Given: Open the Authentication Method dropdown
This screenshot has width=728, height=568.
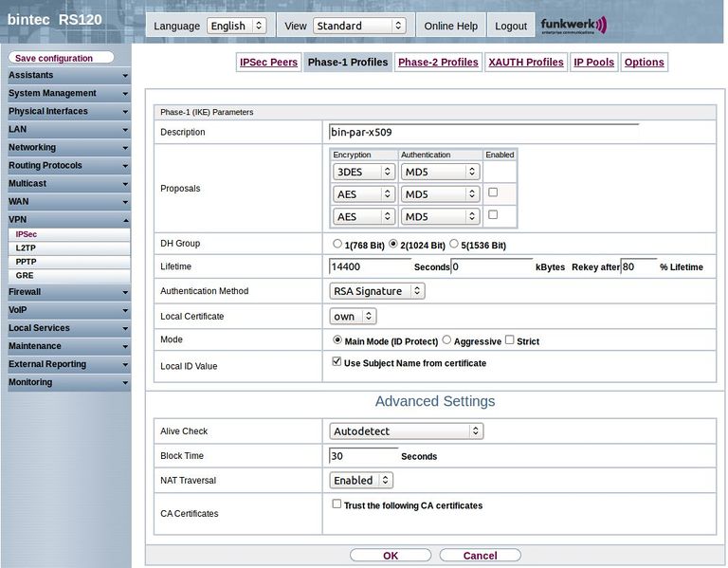Looking at the screenshot, I should 376,291.
